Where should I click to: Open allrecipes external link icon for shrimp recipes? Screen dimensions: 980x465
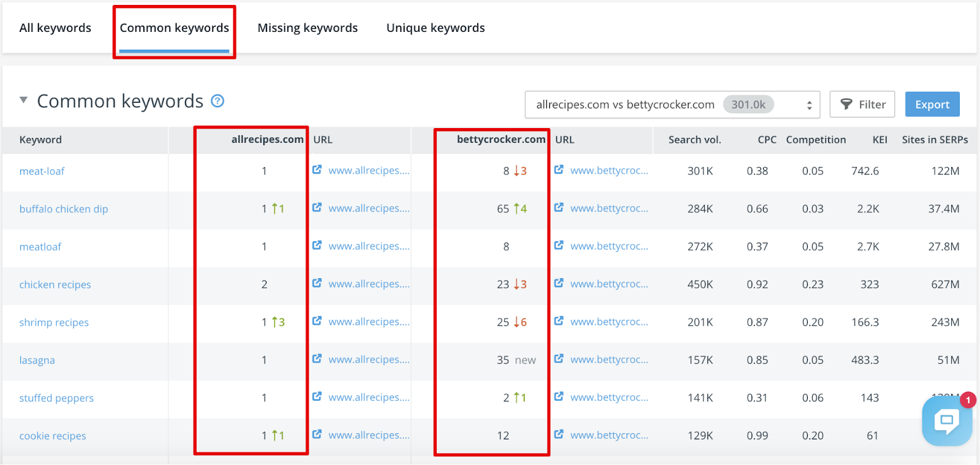(x=317, y=321)
